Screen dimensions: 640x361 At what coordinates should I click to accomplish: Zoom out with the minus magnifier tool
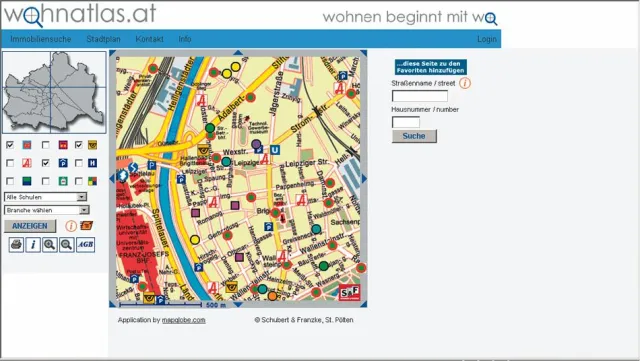click(x=67, y=245)
